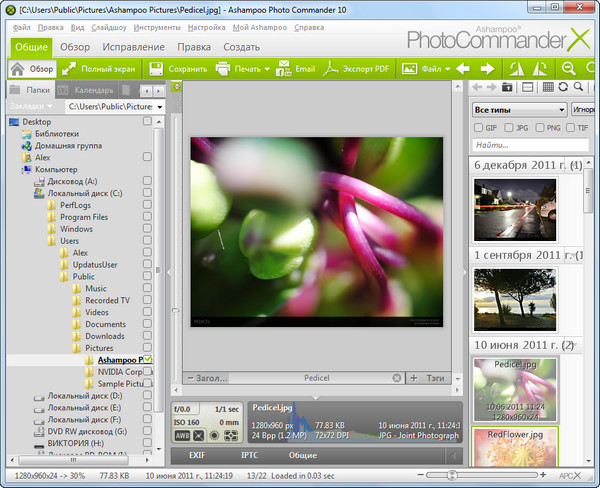Click the Home "Обзор" toolbar icon
600x488 pixels.
click(19, 69)
